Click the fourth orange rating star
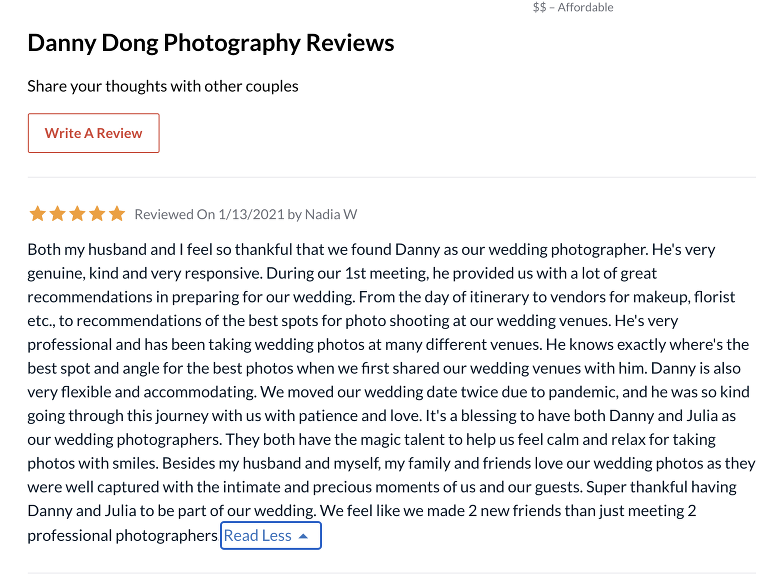 tap(97, 214)
